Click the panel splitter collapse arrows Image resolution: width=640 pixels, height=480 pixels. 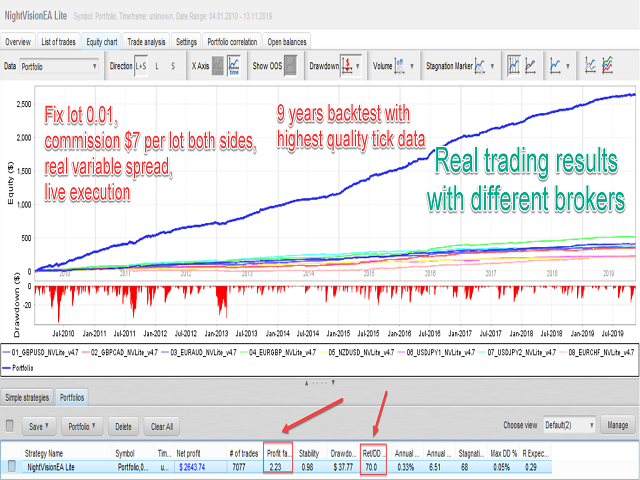(320, 383)
